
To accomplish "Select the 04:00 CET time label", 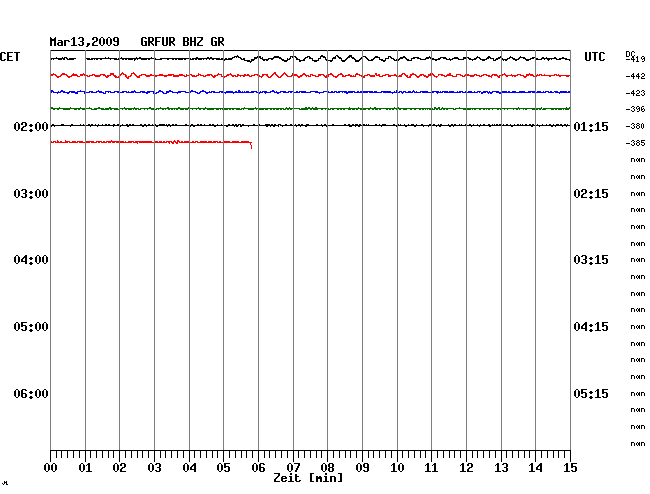I will click(x=31, y=260).
